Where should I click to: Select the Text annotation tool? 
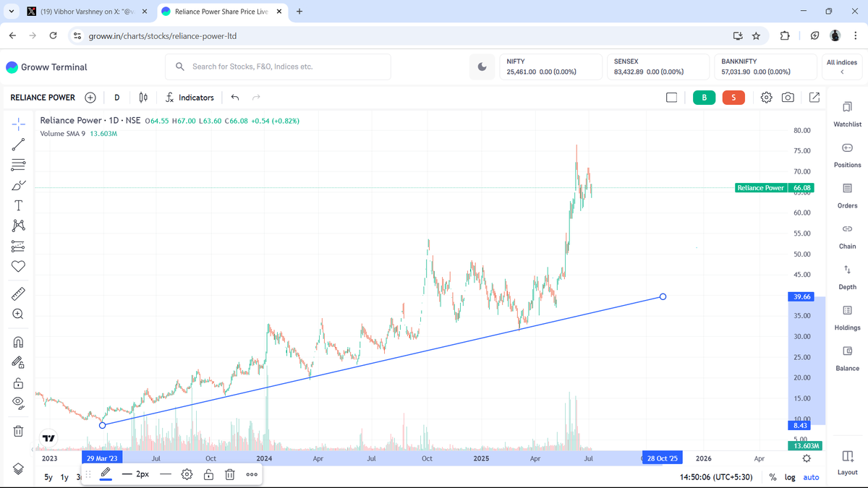click(19, 206)
